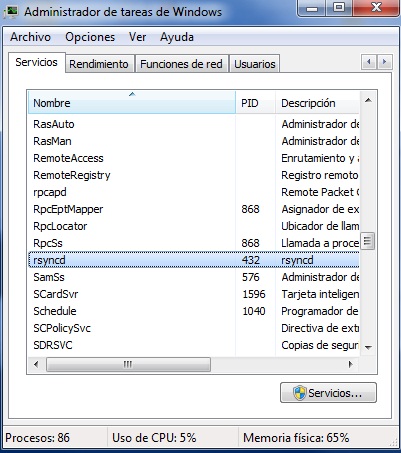Screen dimensions: 401x453
Task: Select the SamSs service row
Action: coord(194,277)
